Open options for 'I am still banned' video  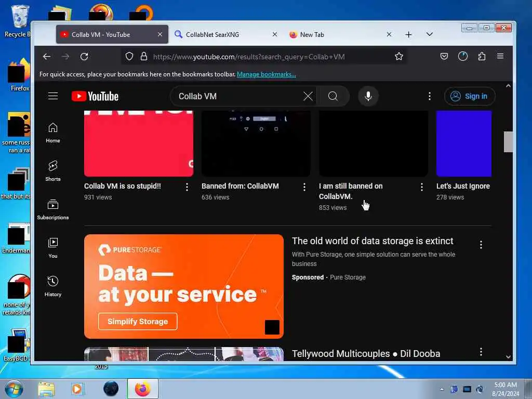pyautogui.click(x=422, y=187)
